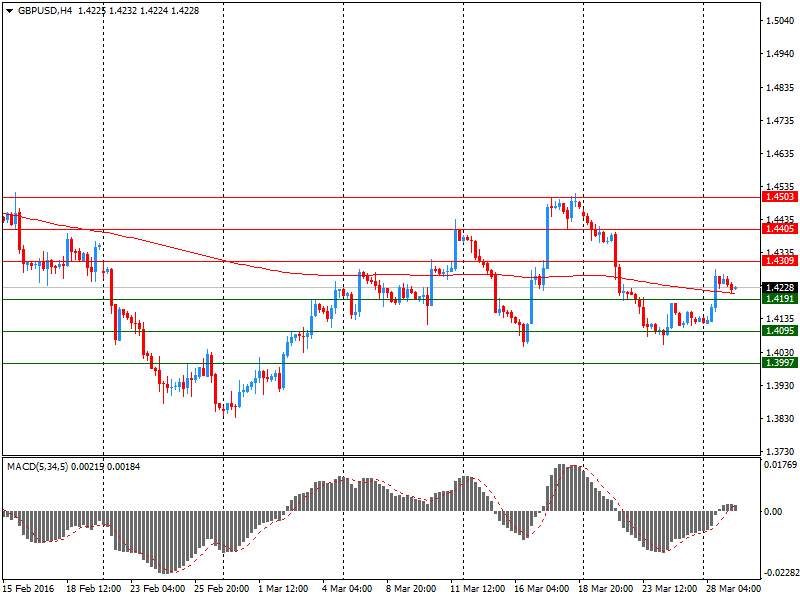Select the 1 Mar 12:00 time axis label
800x600 pixels.
pyautogui.click(x=283, y=589)
